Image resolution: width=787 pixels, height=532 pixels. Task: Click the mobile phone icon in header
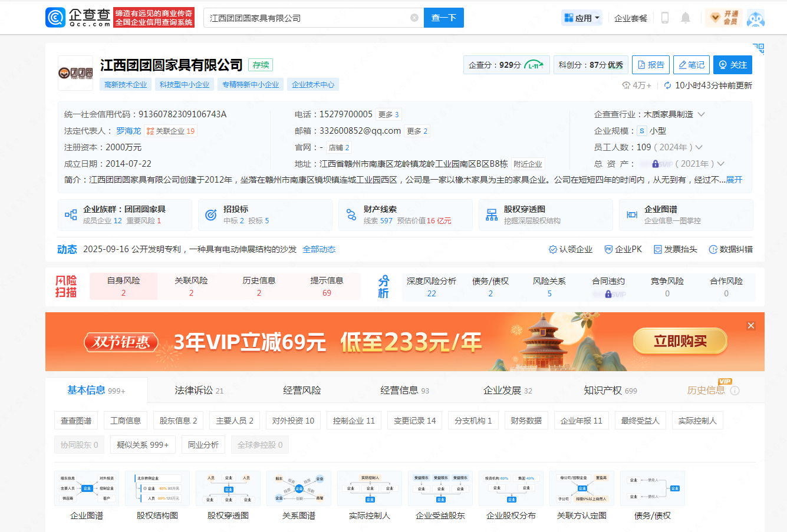[x=665, y=18]
